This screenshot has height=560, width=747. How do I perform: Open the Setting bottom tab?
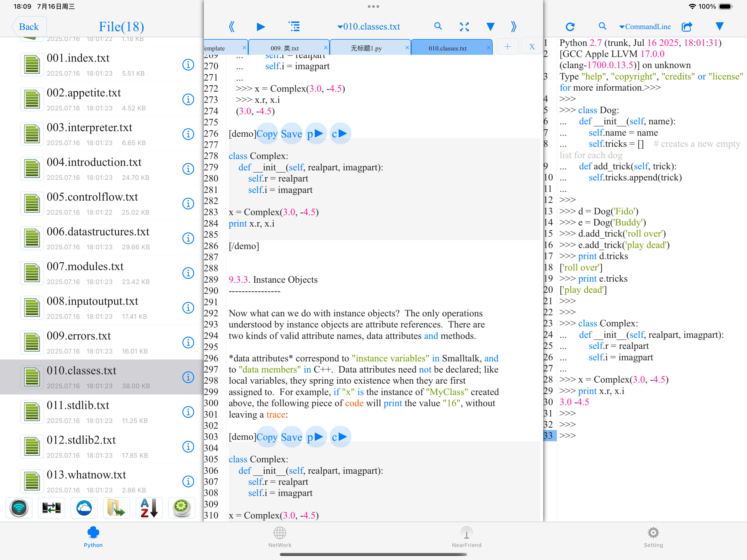pyautogui.click(x=653, y=537)
